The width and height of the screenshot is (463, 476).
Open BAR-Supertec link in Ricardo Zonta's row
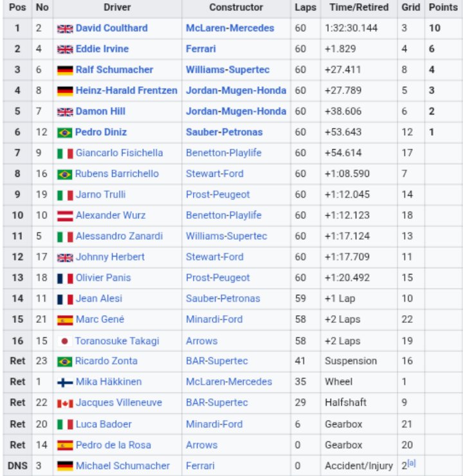tap(217, 361)
